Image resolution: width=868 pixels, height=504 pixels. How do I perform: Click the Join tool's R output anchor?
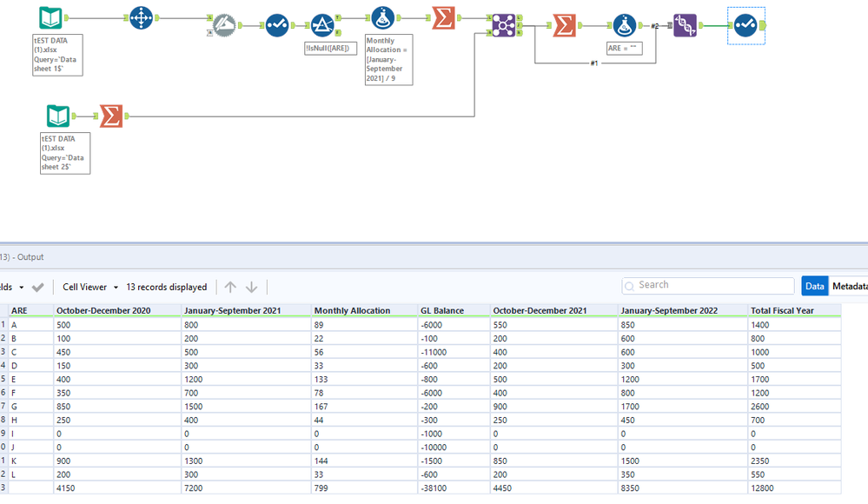[x=520, y=33]
